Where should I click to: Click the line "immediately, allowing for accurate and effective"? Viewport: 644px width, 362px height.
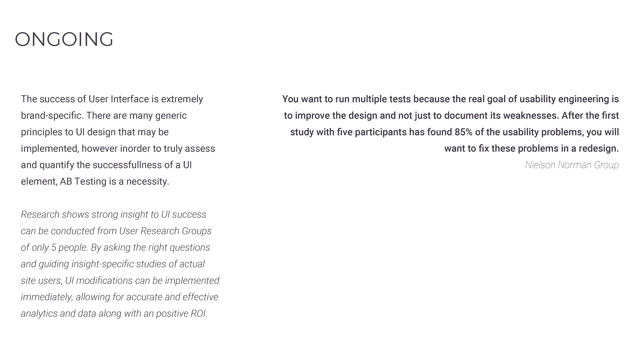(x=120, y=297)
